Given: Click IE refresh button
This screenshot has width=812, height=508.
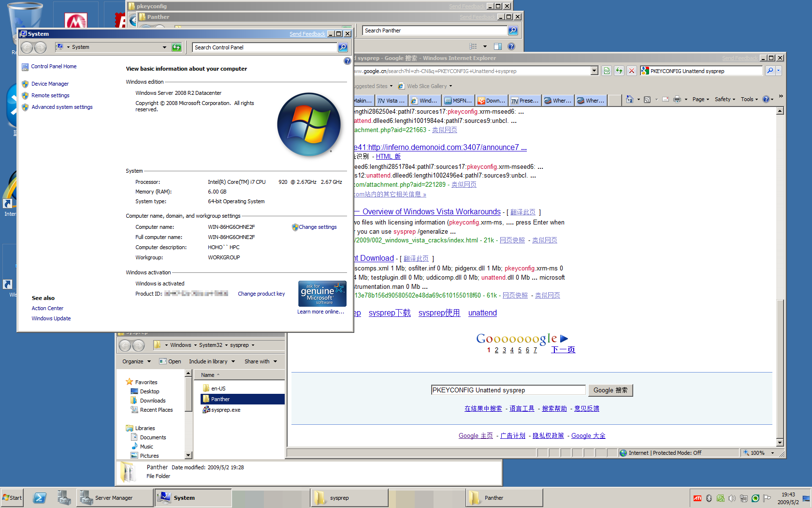Looking at the screenshot, I should point(619,71).
